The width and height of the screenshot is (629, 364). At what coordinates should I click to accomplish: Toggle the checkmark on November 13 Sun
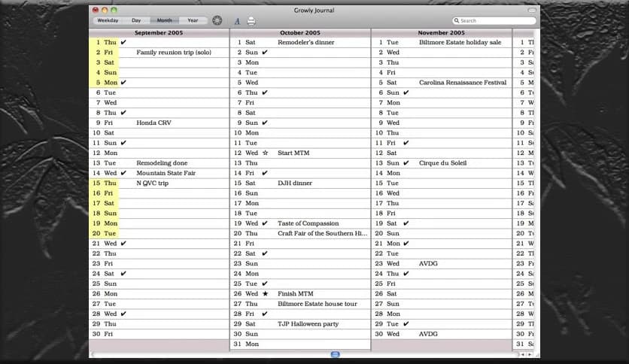point(406,162)
